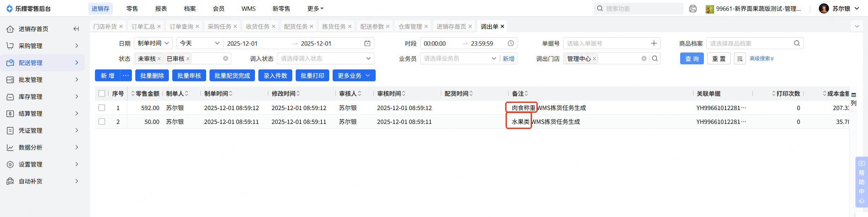Image resolution: width=868 pixels, height=217 pixels.
Task: Open the 今天 quick date dropdown
Action: [x=199, y=43]
